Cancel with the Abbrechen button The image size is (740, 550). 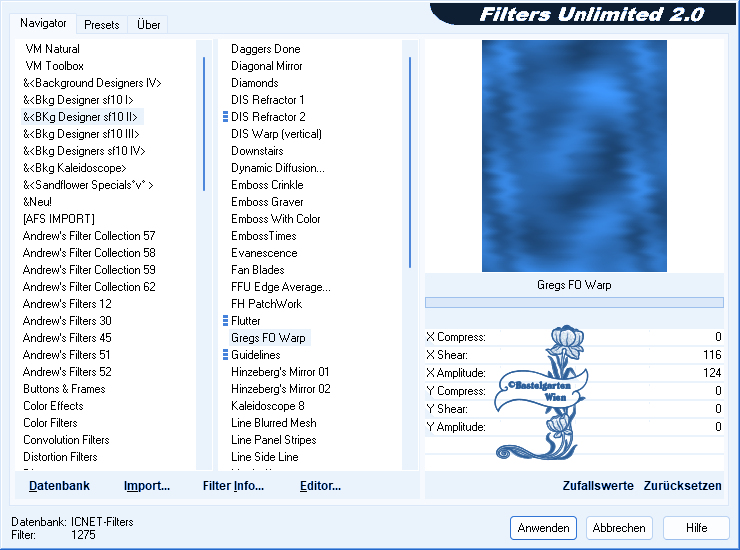point(619,528)
